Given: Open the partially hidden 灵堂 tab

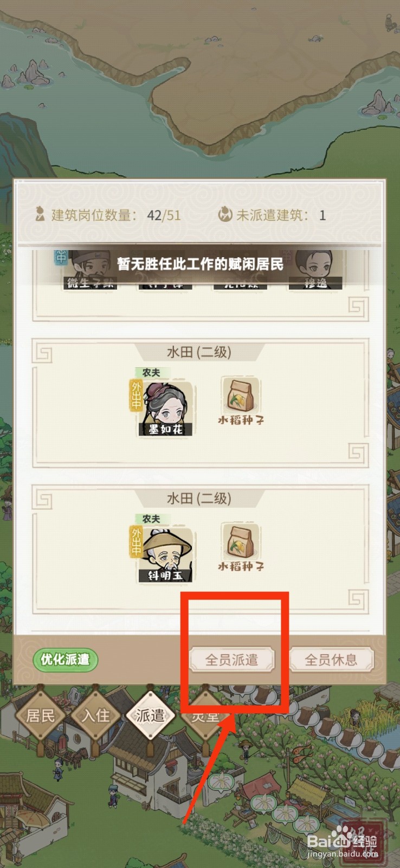Looking at the screenshot, I should click(205, 716).
